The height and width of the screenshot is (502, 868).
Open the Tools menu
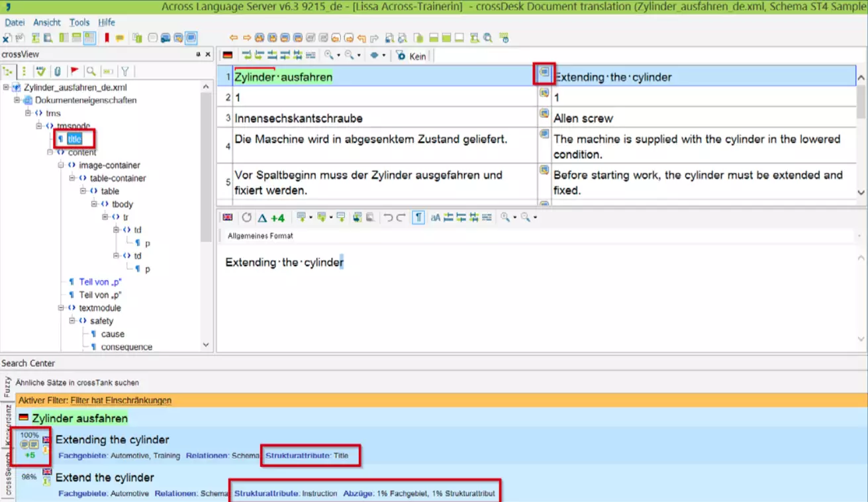pos(79,23)
